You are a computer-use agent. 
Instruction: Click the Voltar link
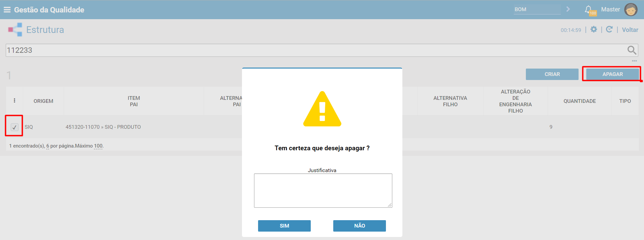tap(630, 30)
